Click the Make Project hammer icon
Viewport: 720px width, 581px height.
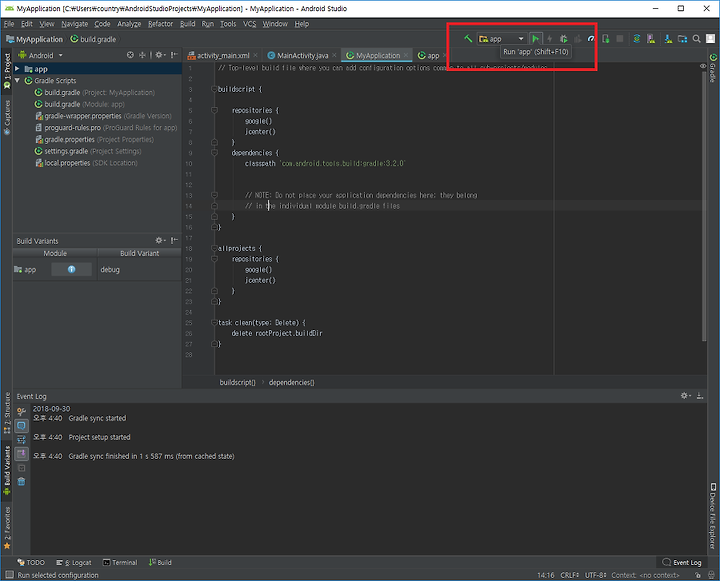[468, 39]
